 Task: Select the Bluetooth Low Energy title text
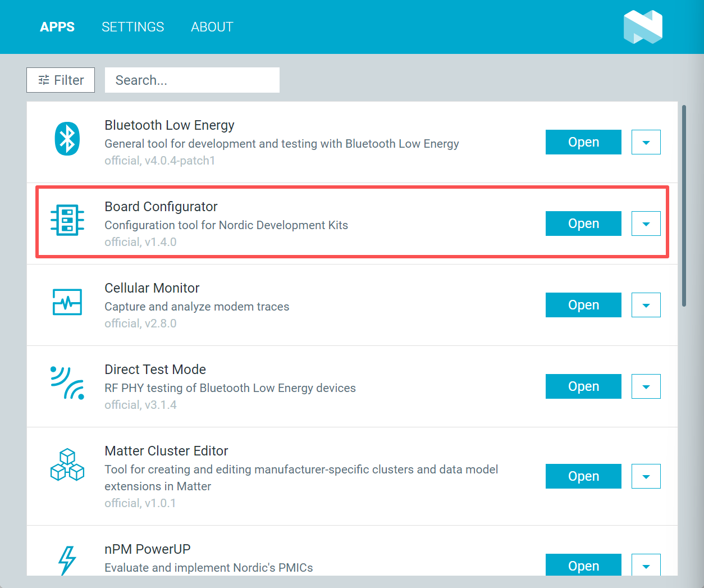(x=170, y=125)
